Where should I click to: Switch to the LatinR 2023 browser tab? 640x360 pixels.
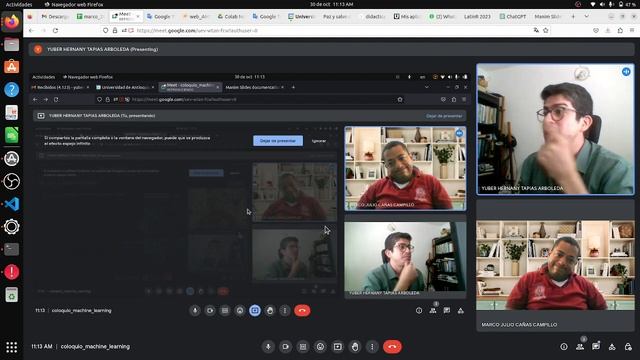pos(477,16)
